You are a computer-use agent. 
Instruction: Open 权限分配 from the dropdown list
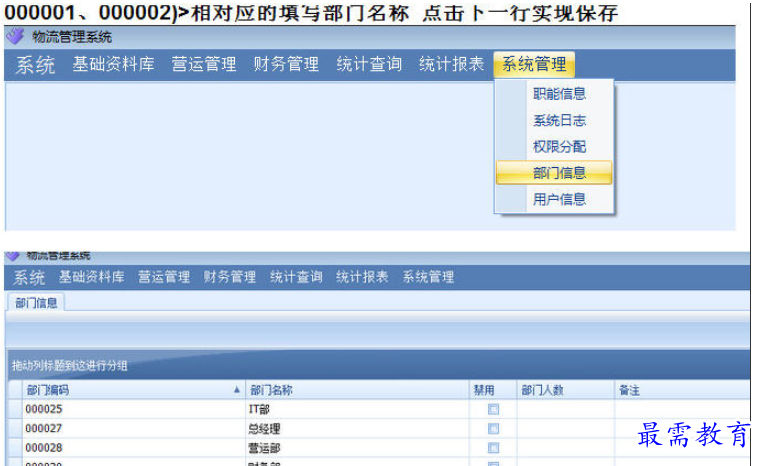tap(559, 146)
